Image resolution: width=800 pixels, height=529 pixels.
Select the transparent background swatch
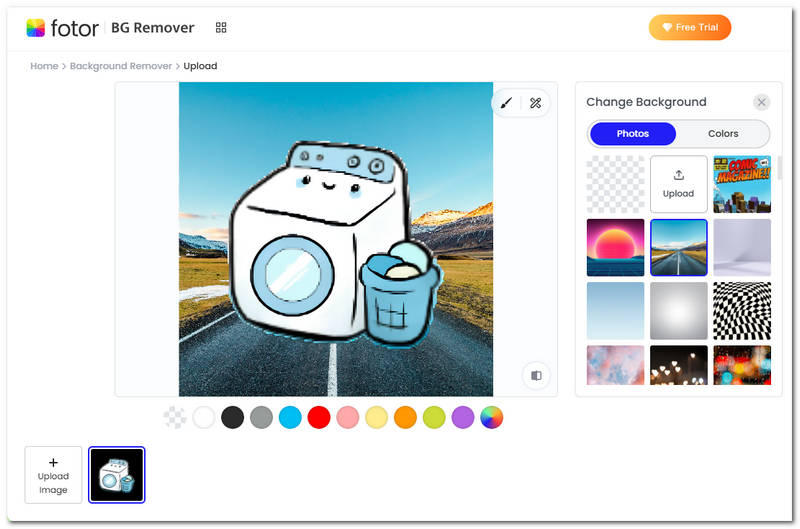(x=175, y=417)
